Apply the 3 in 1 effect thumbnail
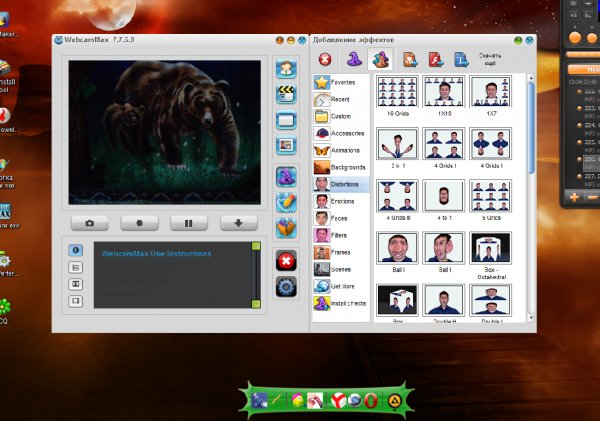600x421 pixels. (397, 144)
